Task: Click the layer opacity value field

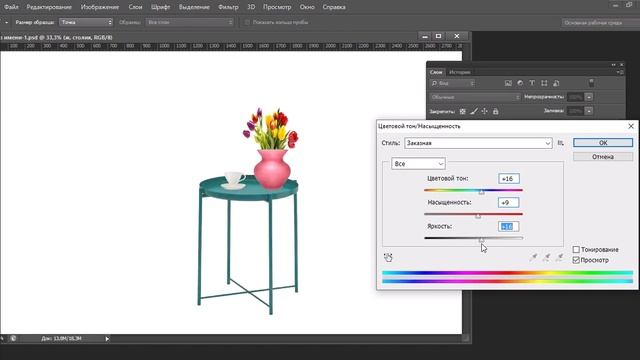Action: click(575, 97)
